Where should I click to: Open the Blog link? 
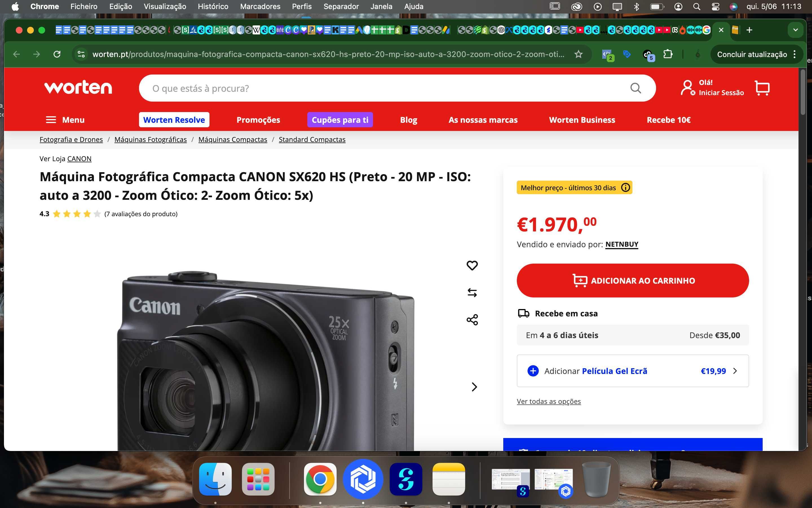click(408, 120)
